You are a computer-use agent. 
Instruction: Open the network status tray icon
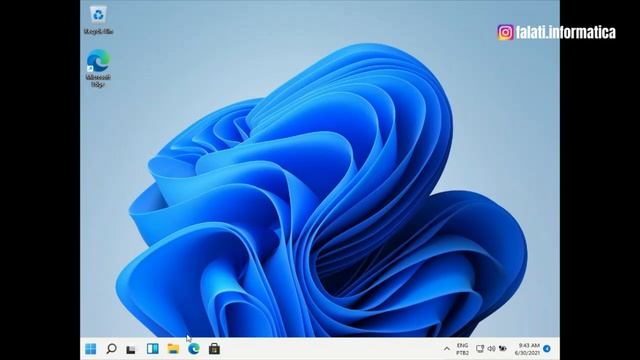tap(480, 349)
